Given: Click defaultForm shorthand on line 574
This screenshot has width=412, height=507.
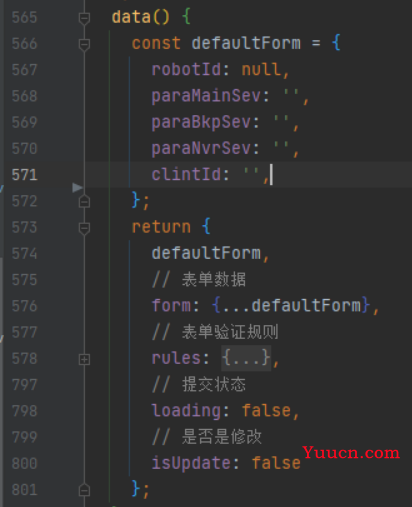Looking at the screenshot, I should coord(206,253).
